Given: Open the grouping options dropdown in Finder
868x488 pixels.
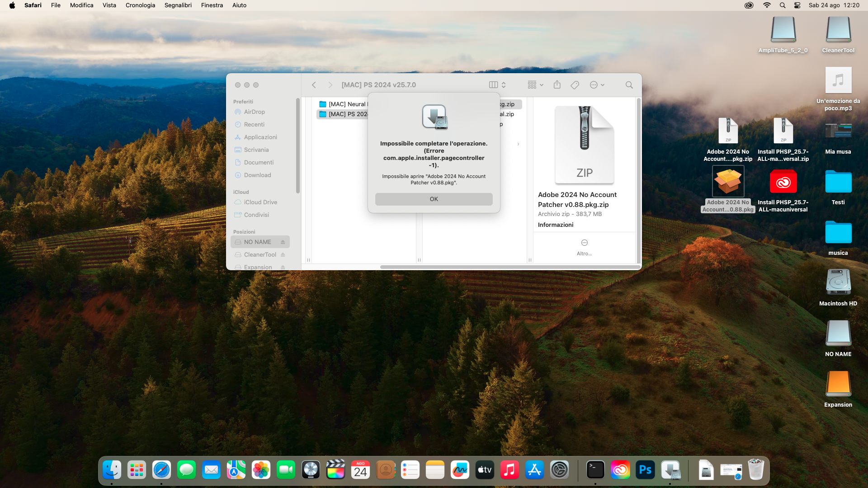Looking at the screenshot, I should pyautogui.click(x=535, y=85).
